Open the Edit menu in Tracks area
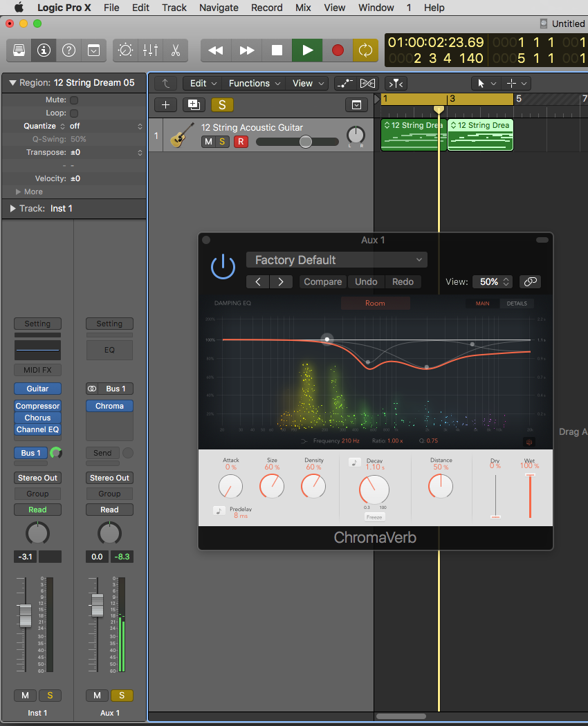 pyautogui.click(x=203, y=84)
